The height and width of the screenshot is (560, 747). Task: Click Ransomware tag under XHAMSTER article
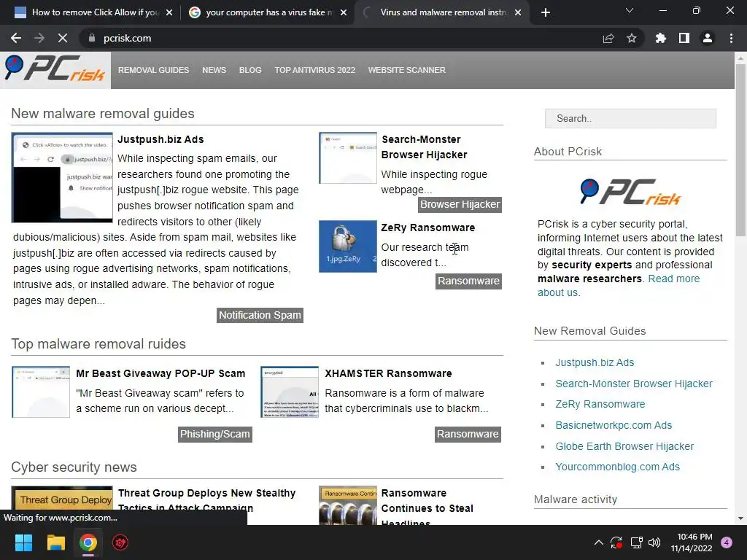coord(468,435)
